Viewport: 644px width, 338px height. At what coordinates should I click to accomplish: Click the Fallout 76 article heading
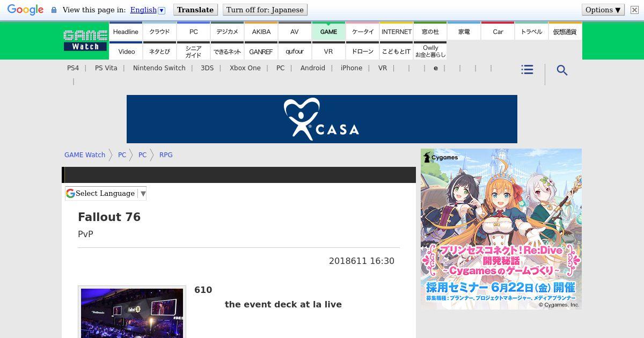pos(109,217)
